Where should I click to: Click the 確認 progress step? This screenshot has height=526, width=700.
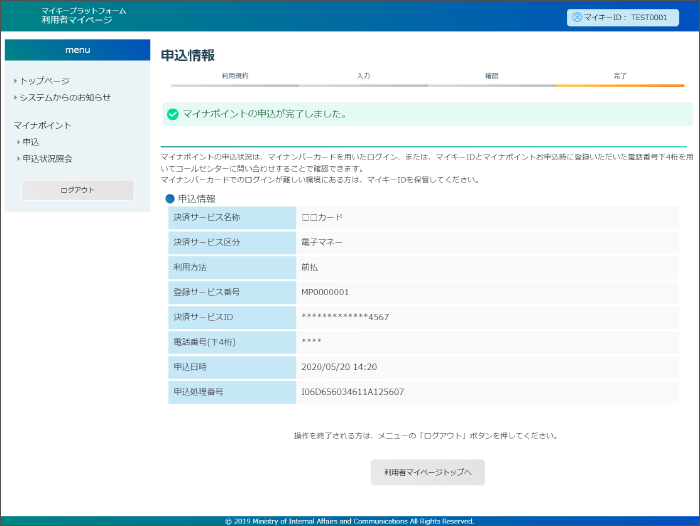[492, 76]
